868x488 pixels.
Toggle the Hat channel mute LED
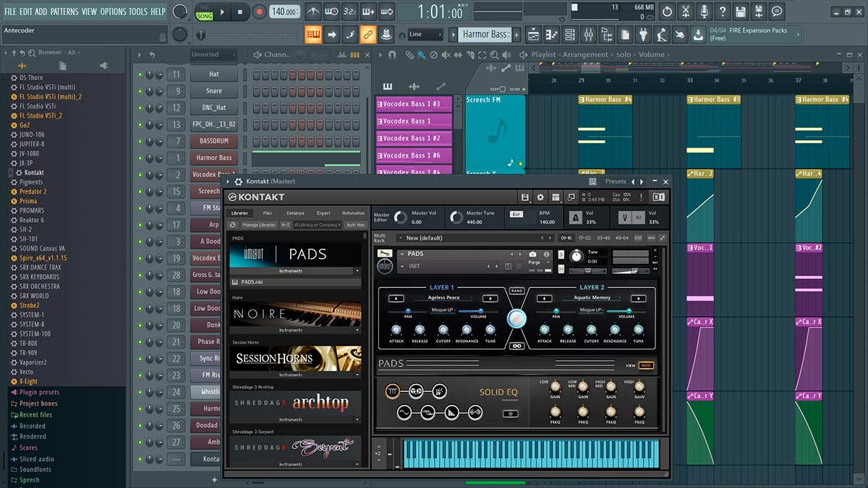point(140,74)
